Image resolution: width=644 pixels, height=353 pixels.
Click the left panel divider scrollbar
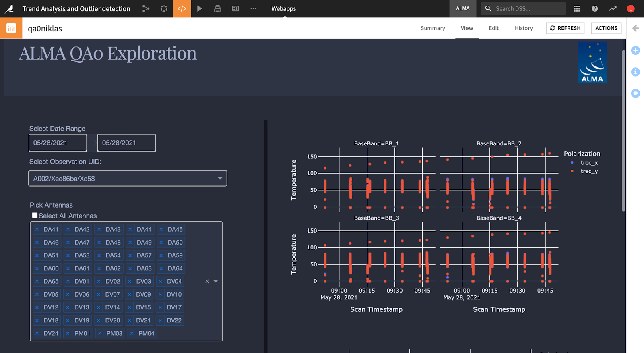[x=266, y=236]
